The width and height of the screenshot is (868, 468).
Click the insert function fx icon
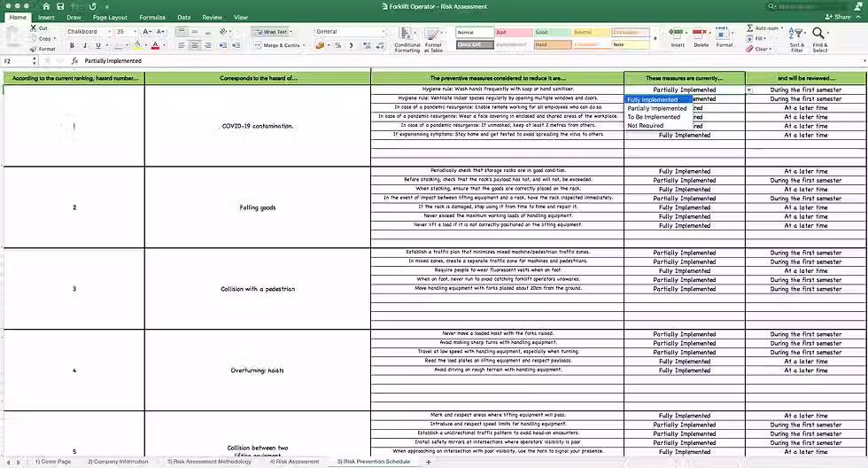coord(74,61)
